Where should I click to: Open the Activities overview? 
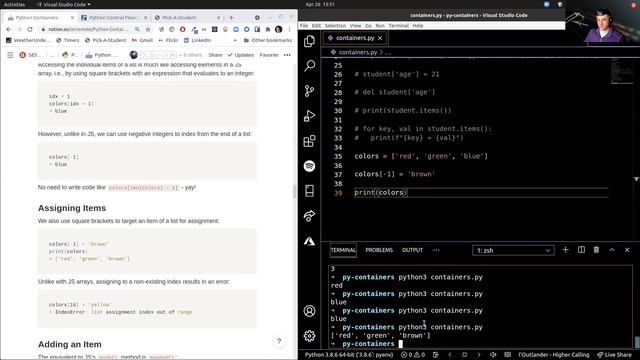(14, 4)
